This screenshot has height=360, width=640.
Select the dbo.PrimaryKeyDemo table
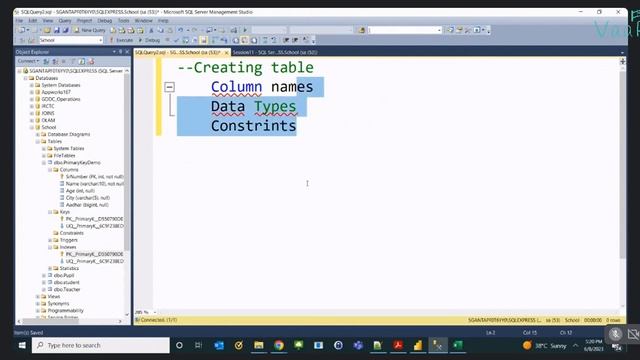[x=77, y=162]
